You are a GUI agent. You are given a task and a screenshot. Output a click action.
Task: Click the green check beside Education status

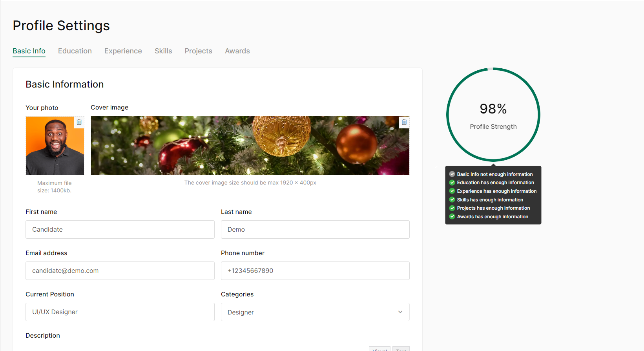452,183
